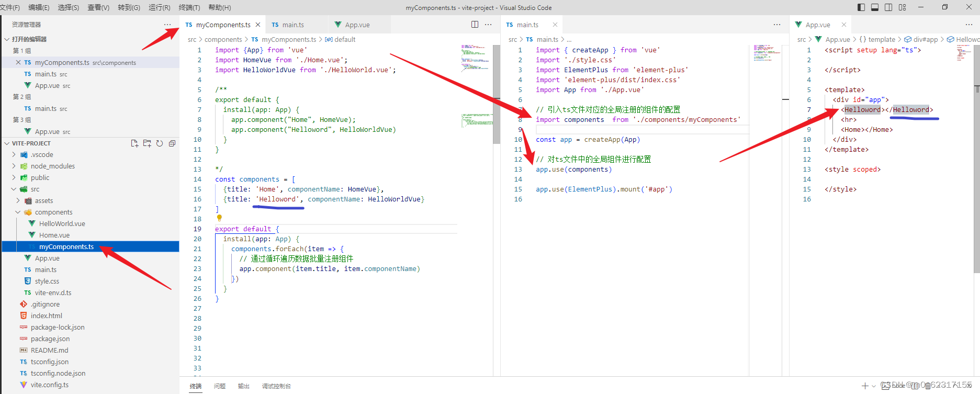Image resolution: width=980 pixels, height=394 pixels.
Task: Expand the node_modules folder
Action: [14, 166]
